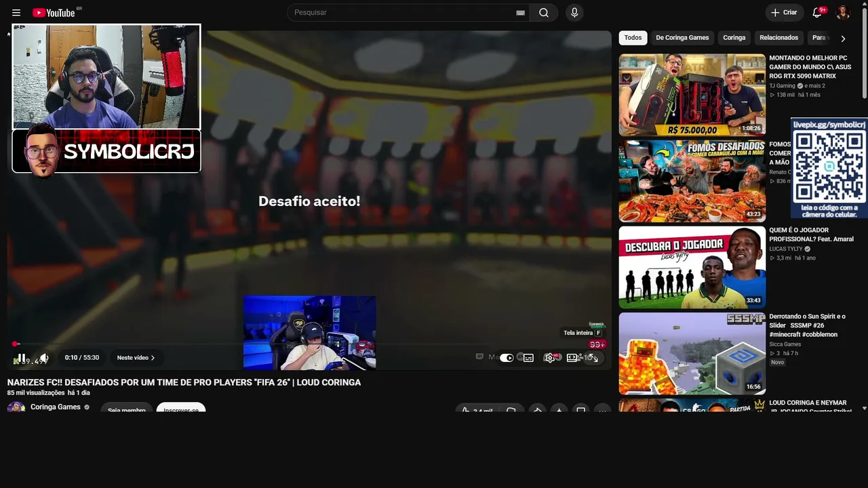Open 'MONTANDO O MELHOR PC GAMER' video title
868x488 pixels.
(810, 67)
